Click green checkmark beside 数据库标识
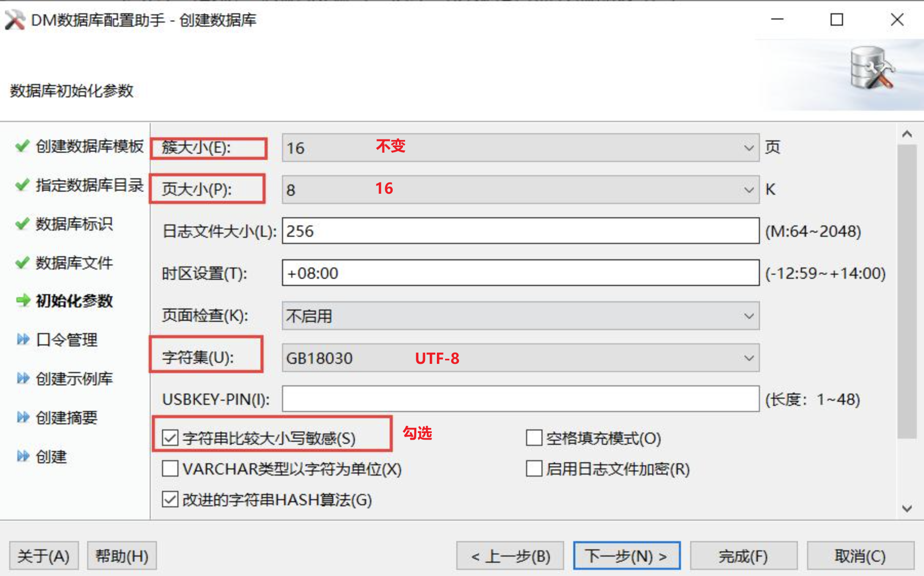This screenshot has width=924, height=576. [x=22, y=224]
